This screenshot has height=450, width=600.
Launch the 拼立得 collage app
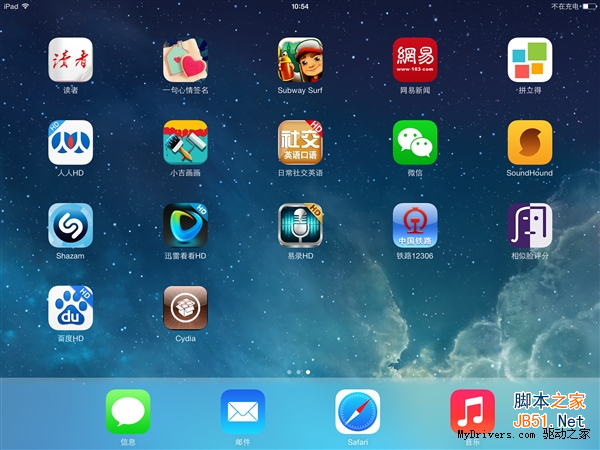(x=530, y=60)
